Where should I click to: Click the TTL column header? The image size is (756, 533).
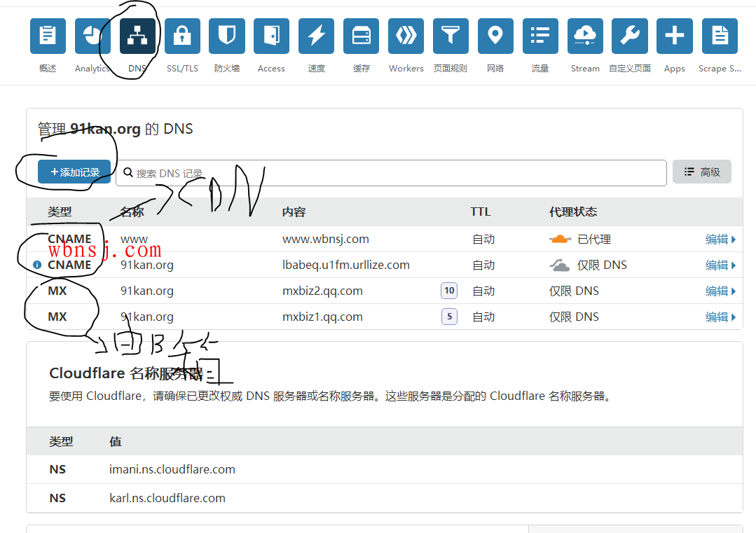pos(481,212)
